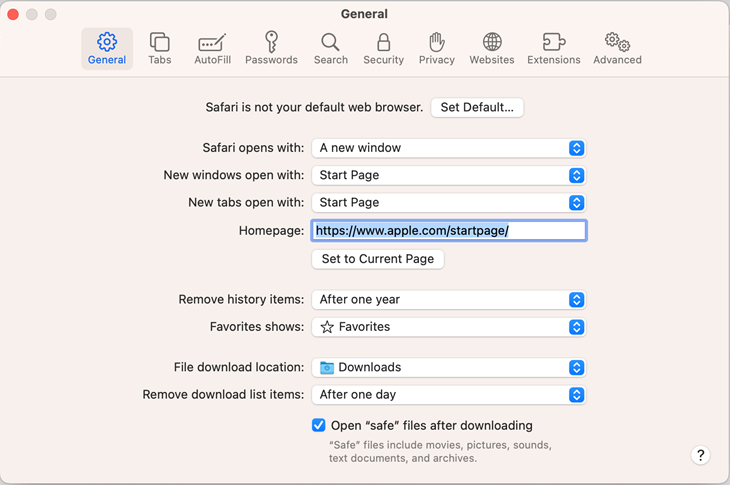
Task: Click the help question mark button
Action: click(x=701, y=455)
